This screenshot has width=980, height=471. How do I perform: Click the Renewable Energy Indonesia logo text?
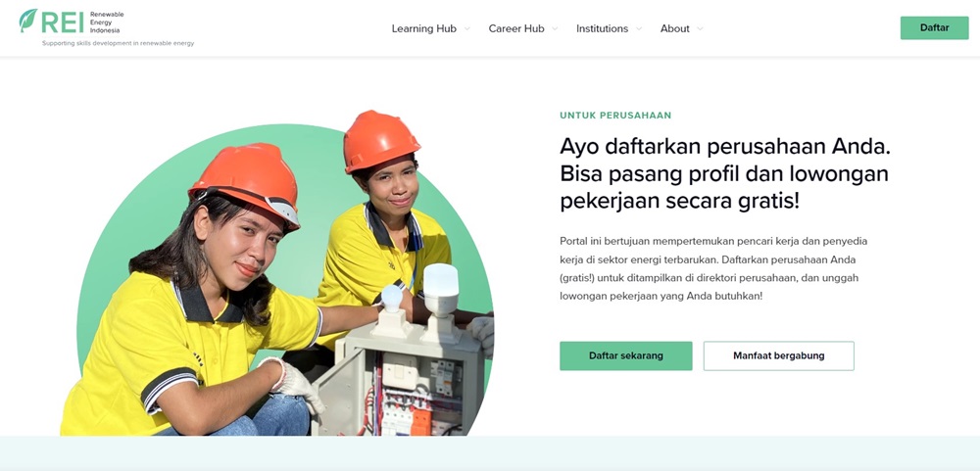(106, 22)
